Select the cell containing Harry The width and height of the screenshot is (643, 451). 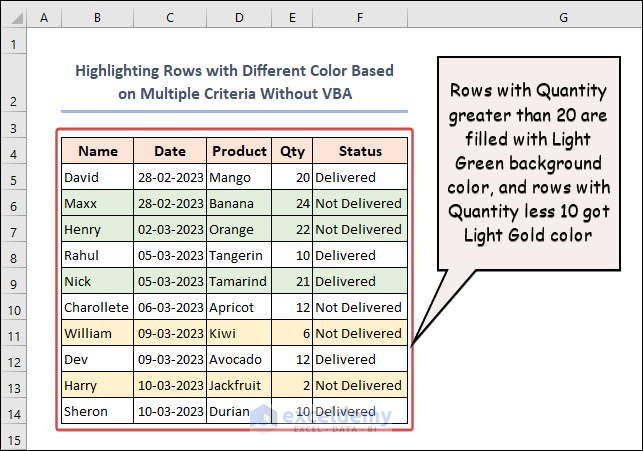click(98, 385)
